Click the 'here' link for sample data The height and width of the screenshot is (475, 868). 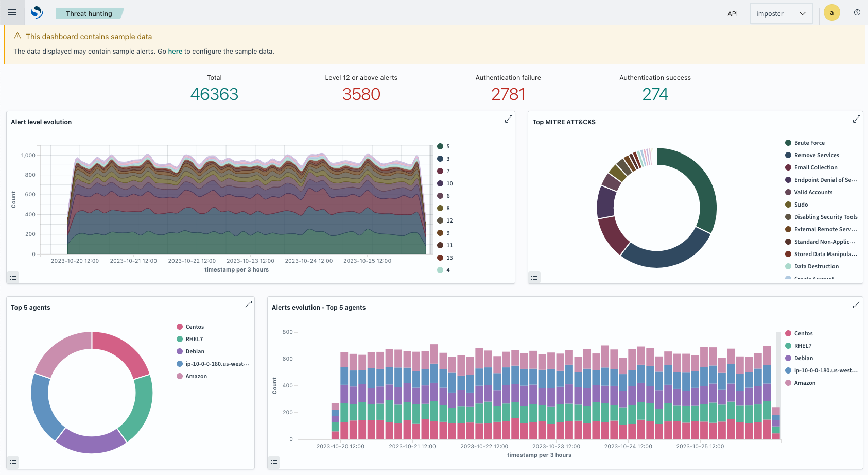[175, 52]
